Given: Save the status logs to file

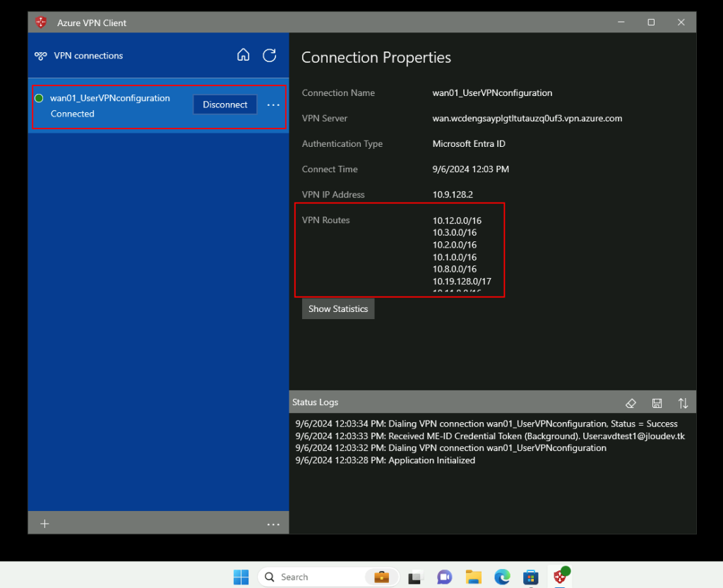Looking at the screenshot, I should [x=657, y=403].
